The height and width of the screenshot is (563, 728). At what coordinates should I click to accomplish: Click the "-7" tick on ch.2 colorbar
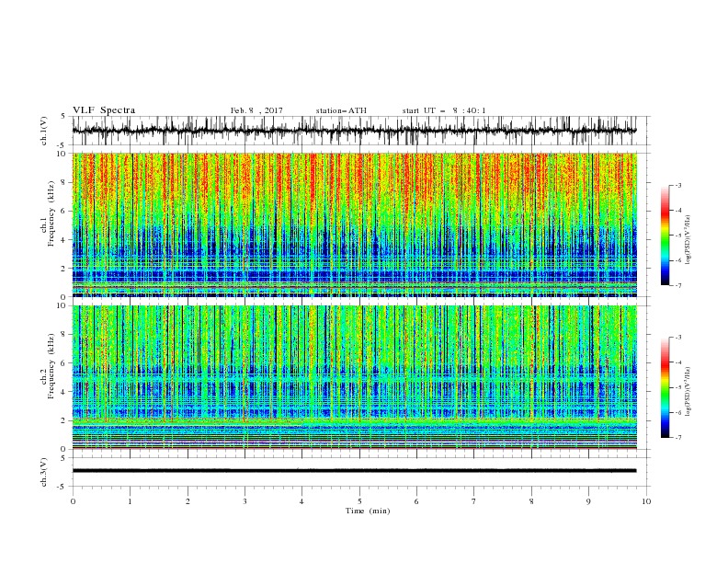678,437
